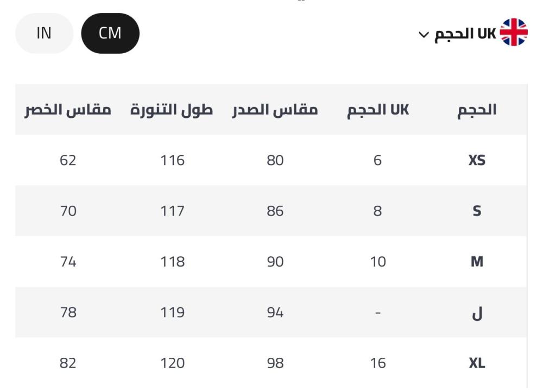The height and width of the screenshot is (392, 543).
Task: Click the waist value 62 cell
Action: (68, 161)
